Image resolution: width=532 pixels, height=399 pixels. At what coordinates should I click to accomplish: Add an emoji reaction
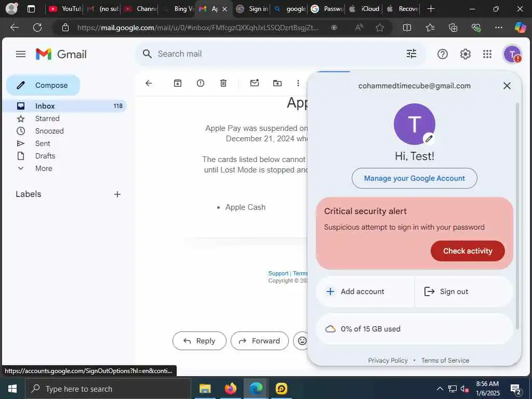(x=302, y=341)
